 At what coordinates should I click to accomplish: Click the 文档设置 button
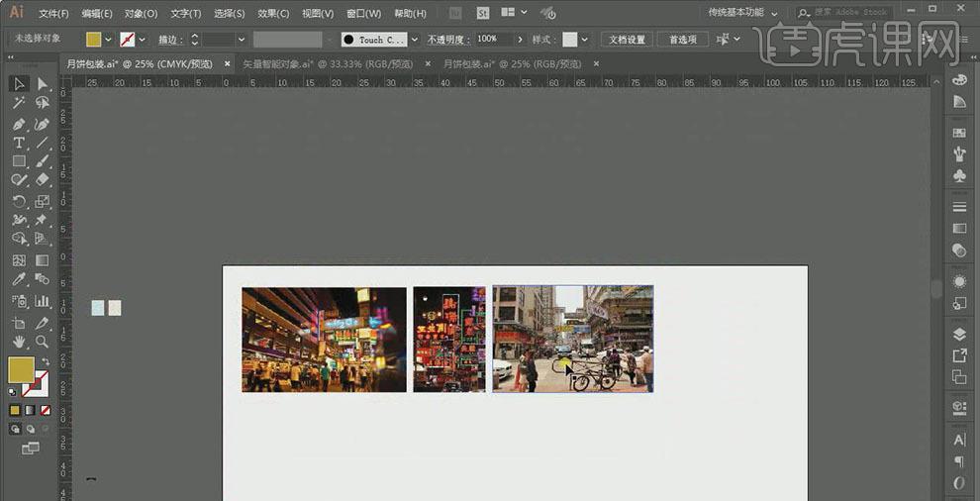[x=626, y=40]
